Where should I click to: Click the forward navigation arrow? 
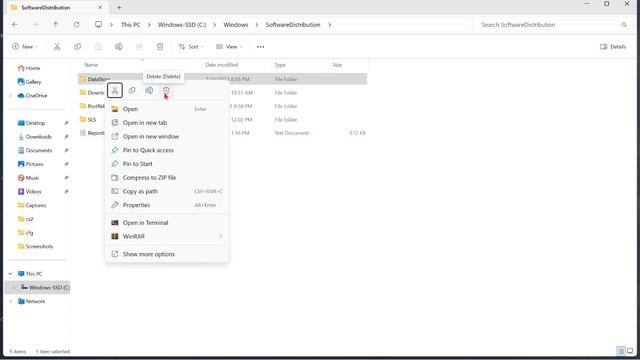(36, 24)
